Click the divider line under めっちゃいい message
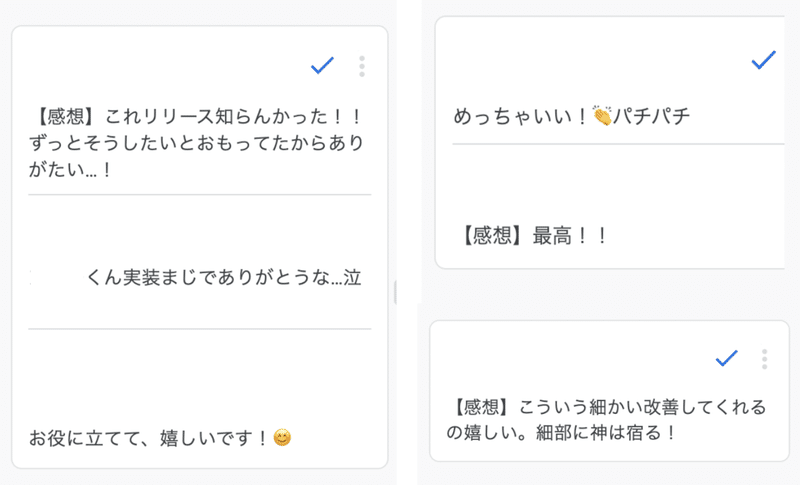The width and height of the screenshot is (800, 485). (x=618, y=144)
